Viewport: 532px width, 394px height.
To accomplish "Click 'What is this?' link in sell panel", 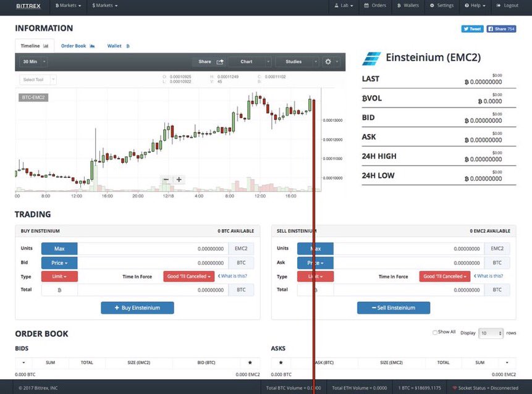I will coord(489,276).
